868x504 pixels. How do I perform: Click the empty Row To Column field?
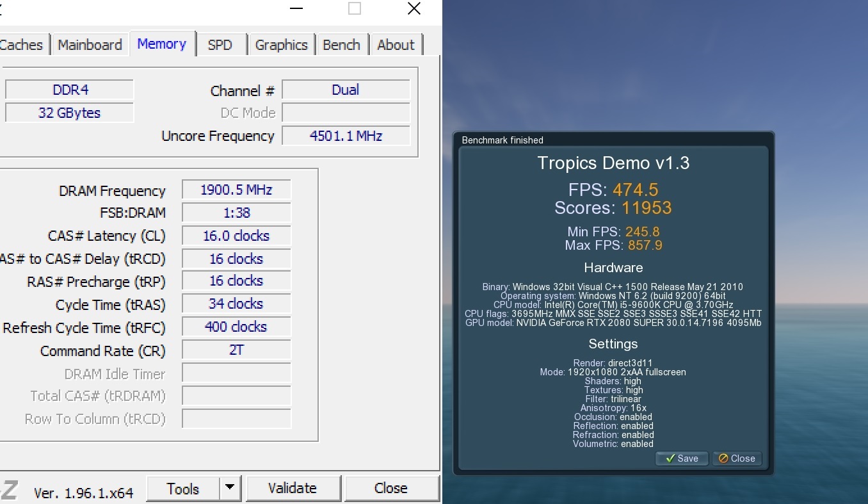236,419
